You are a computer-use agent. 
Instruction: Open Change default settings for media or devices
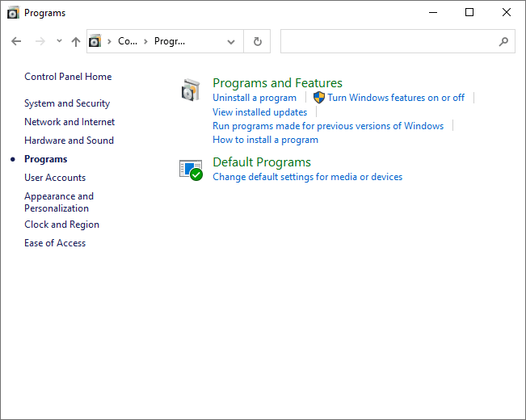tap(307, 177)
